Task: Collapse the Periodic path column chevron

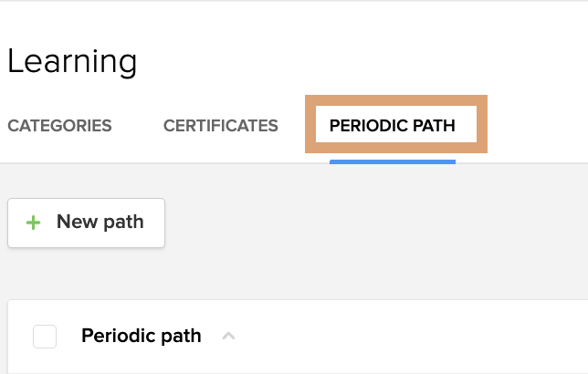Action: (x=229, y=337)
